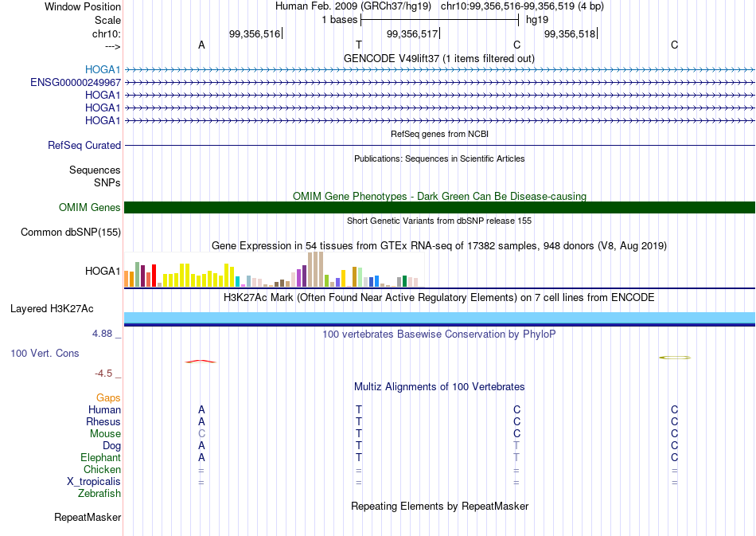The width and height of the screenshot is (756, 536).
Task: Open the 100 Vert. Cons track label
Action: pos(45,353)
